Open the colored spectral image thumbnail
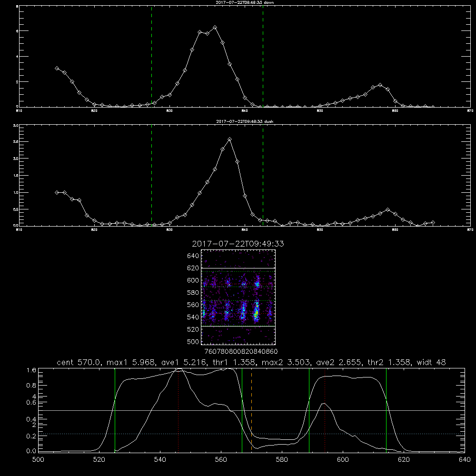The height and width of the screenshot is (476, 476). tap(238, 297)
